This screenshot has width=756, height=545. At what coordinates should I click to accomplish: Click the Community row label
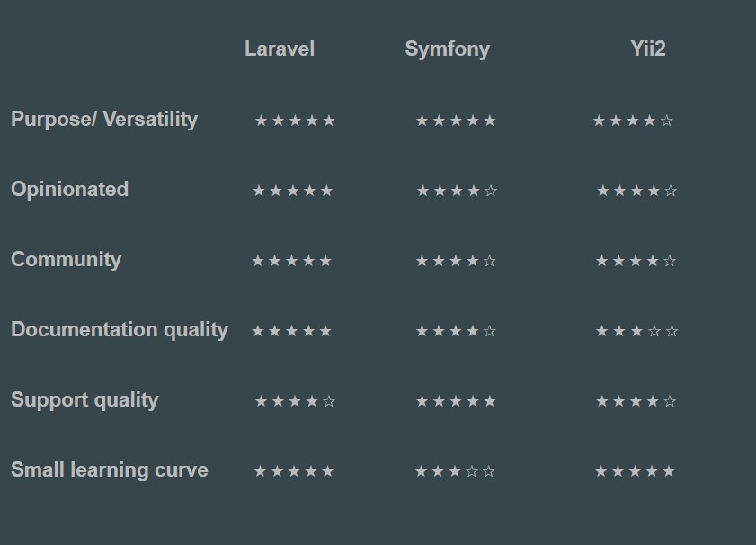(66, 259)
